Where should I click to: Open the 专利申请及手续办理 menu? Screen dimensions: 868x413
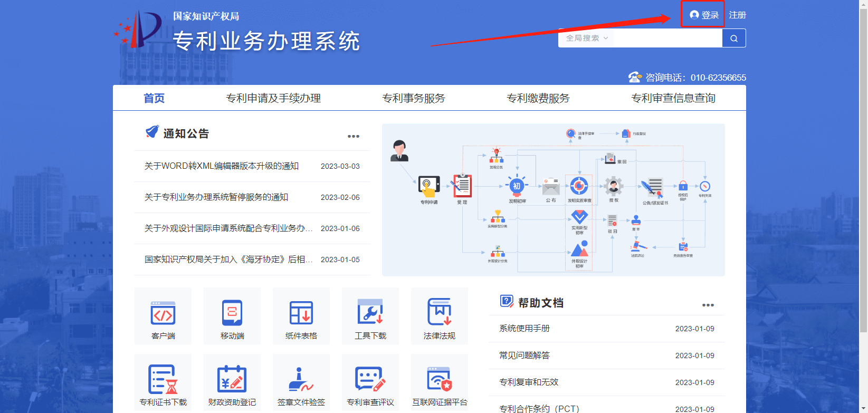(273, 98)
